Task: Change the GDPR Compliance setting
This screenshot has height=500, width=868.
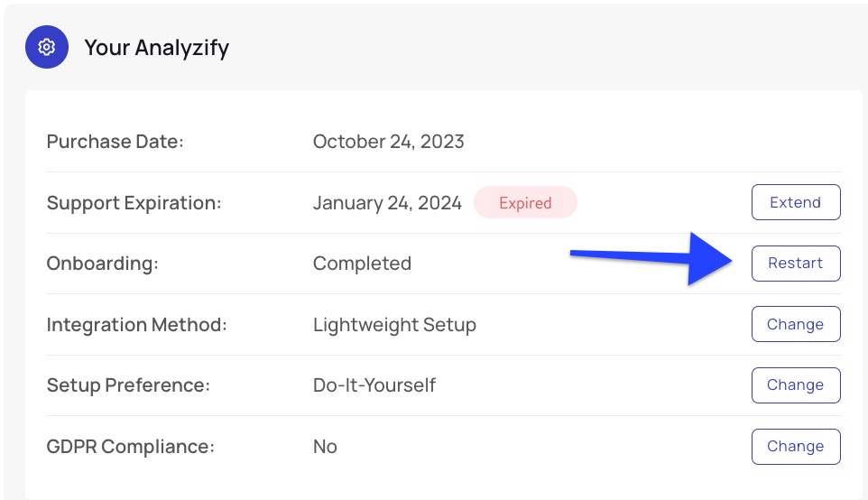Action: [x=796, y=446]
